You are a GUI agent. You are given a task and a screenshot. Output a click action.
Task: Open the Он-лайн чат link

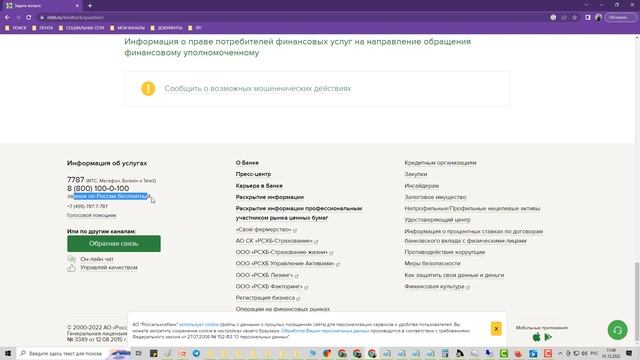pos(97,259)
